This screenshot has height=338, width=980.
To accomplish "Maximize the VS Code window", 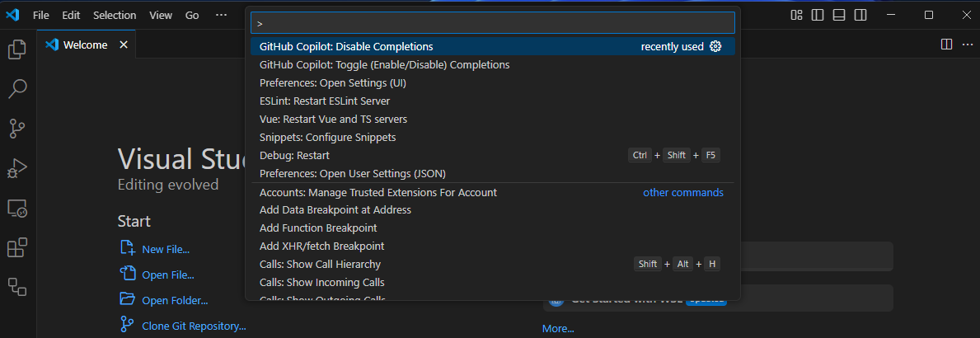I will tap(929, 15).
